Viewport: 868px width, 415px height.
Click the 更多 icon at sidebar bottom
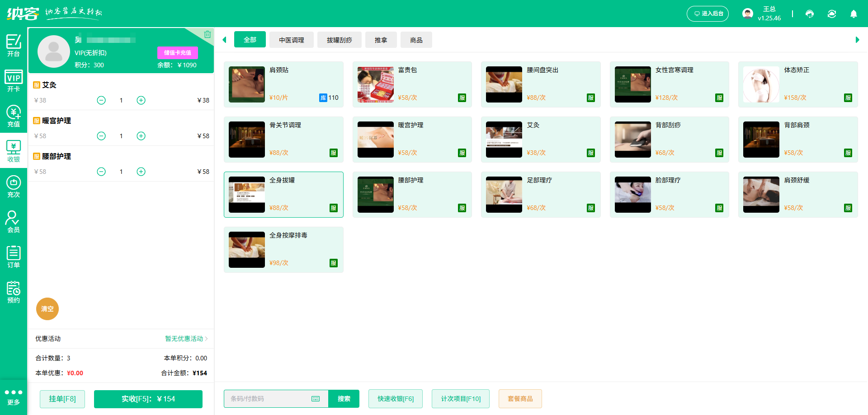[x=14, y=396]
